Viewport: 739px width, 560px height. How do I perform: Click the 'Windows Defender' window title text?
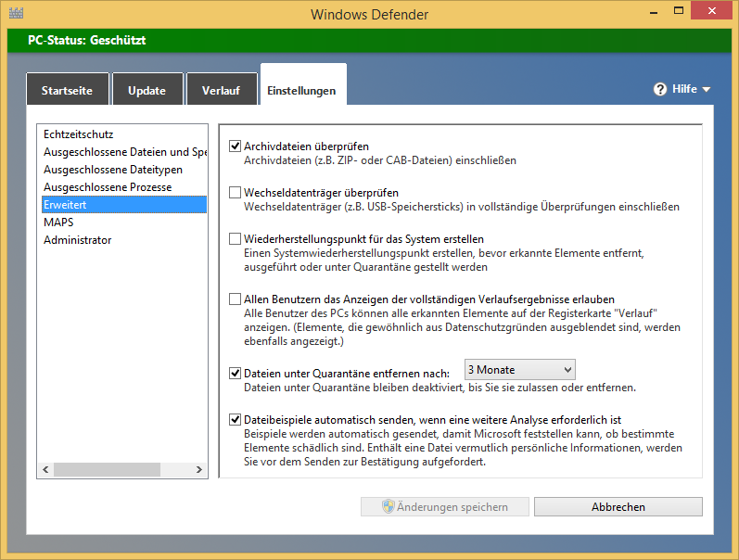[369, 14]
